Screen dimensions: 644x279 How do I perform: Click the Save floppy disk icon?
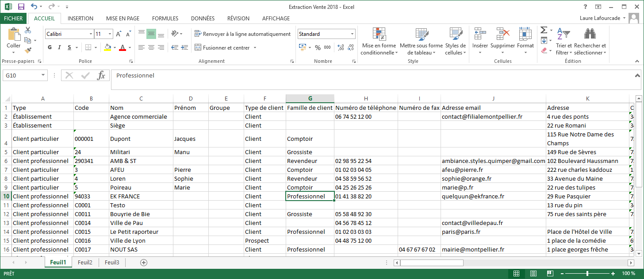[21, 7]
